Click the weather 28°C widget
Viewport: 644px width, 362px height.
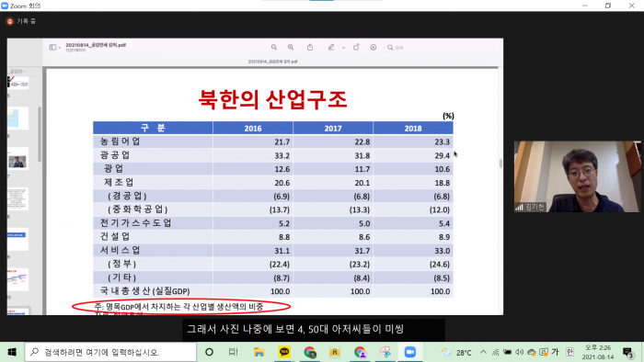coord(456,352)
